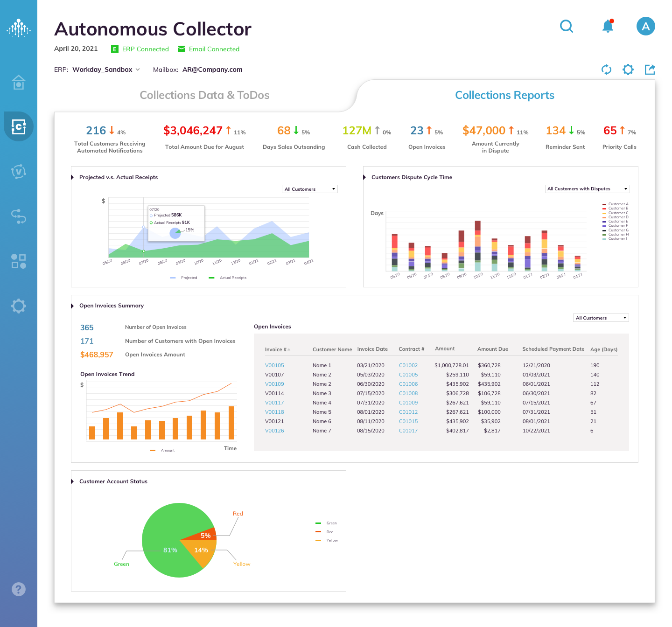The height and width of the screenshot is (627, 672).
Task: Click your profile avatar A
Action: point(646,27)
